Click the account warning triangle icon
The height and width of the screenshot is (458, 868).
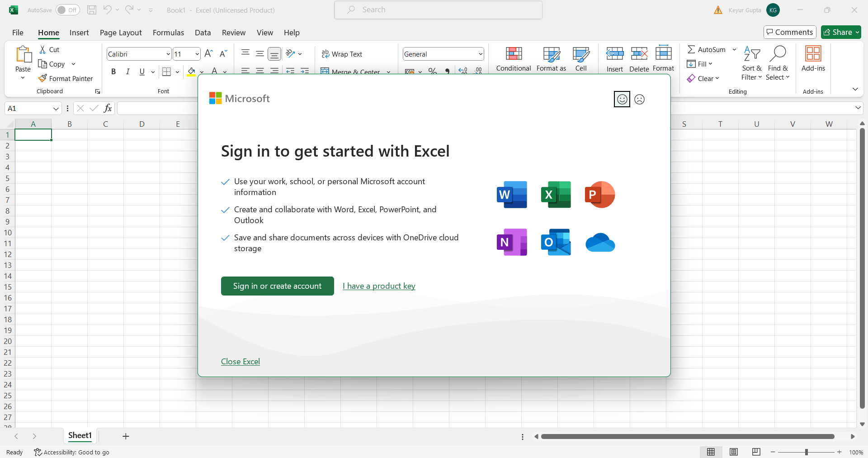(718, 10)
